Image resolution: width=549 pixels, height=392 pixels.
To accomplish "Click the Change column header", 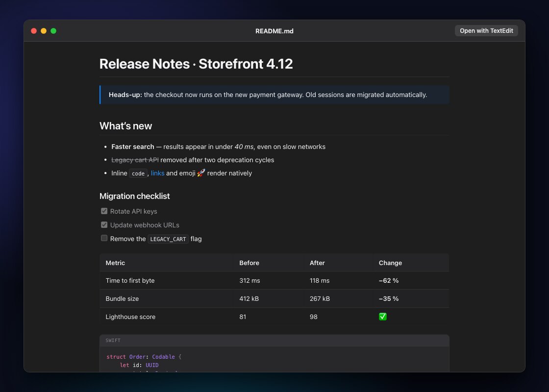I will pyautogui.click(x=390, y=263).
